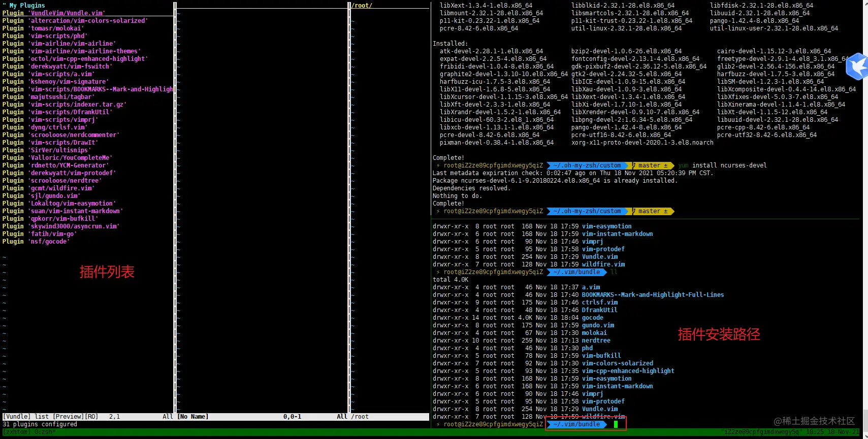Image resolution: width=868 pixels, height=439 pixels.
Task: Click the 'molokai' directory in the listing
Action: [595, 333]
